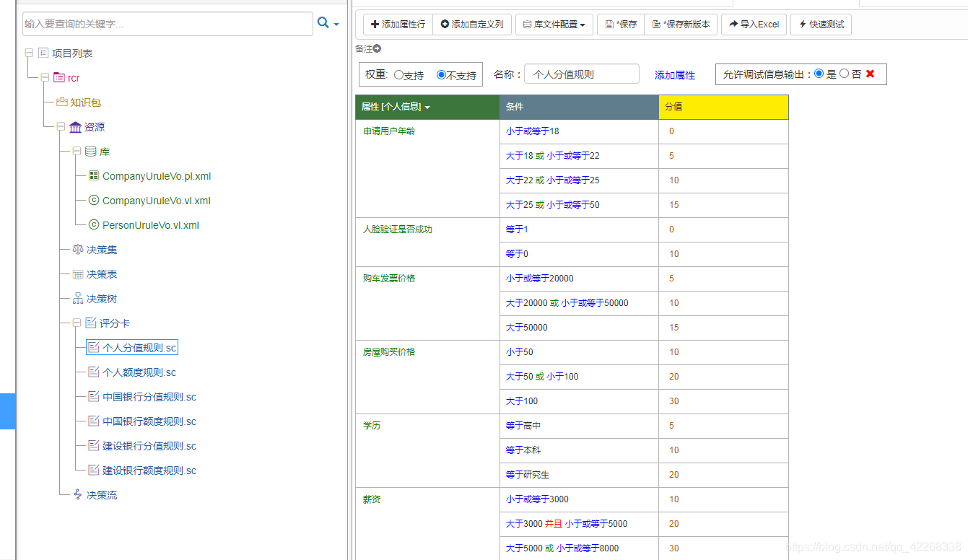This screenshot has width=968, height=560.
Task: Select the 决策流 tree item
Action: 102,495
